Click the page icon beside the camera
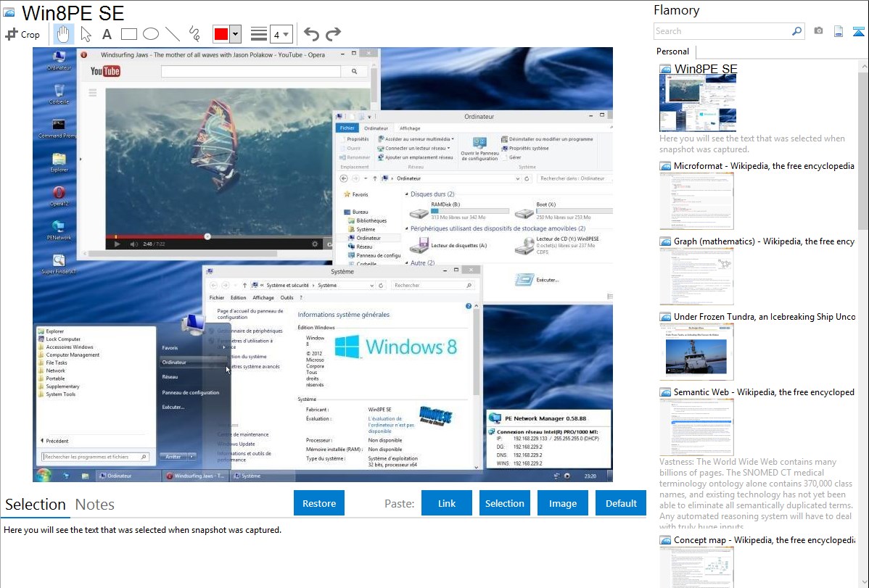This screenshot has width=869, height=588. coord(839,31)
